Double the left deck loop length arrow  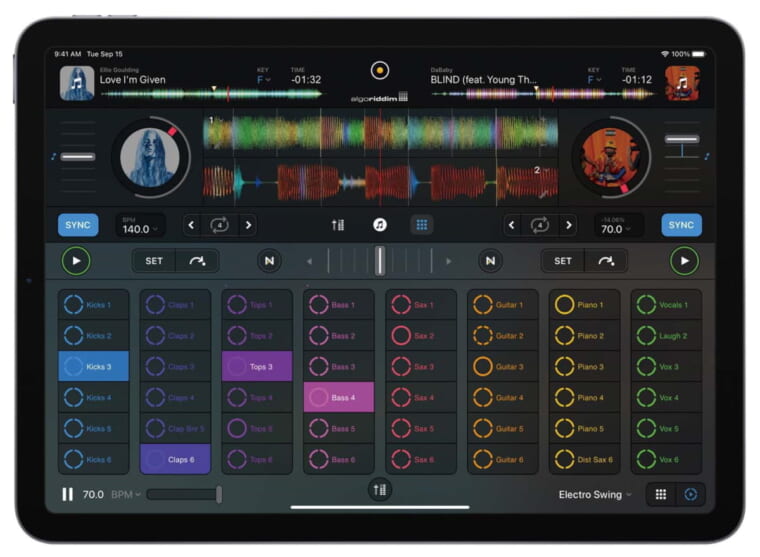[x=248, y=225]
